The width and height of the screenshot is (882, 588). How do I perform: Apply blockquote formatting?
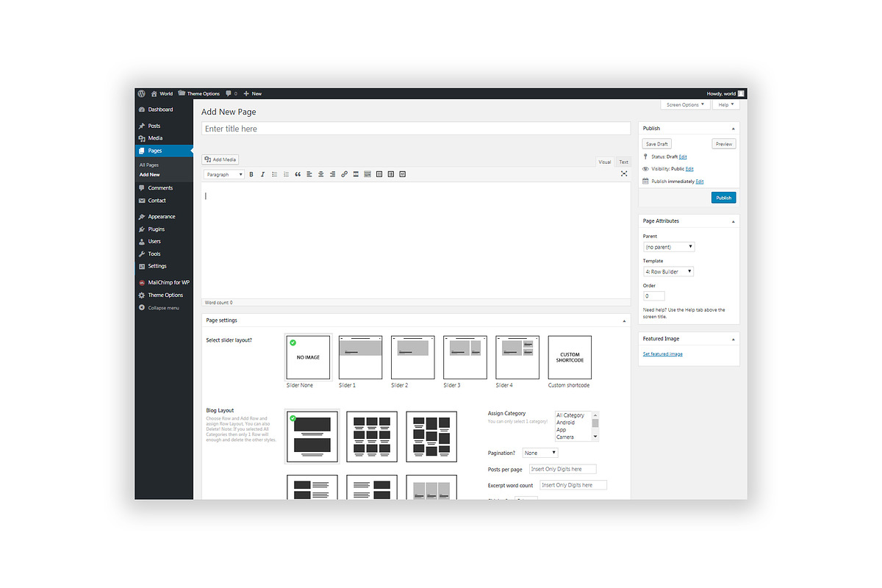298,174
